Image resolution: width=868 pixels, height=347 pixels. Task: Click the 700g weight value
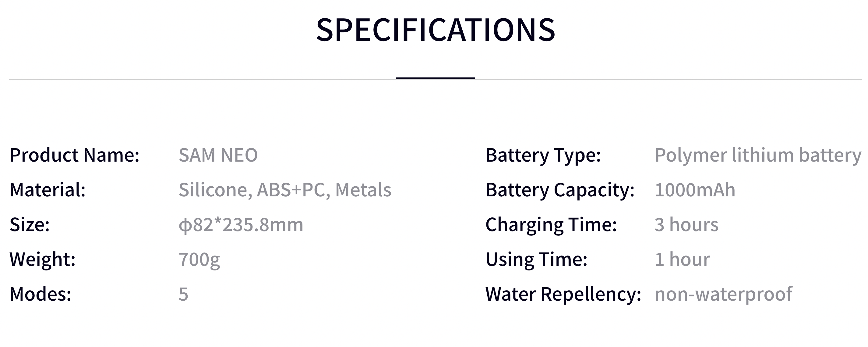pos(199,260)
